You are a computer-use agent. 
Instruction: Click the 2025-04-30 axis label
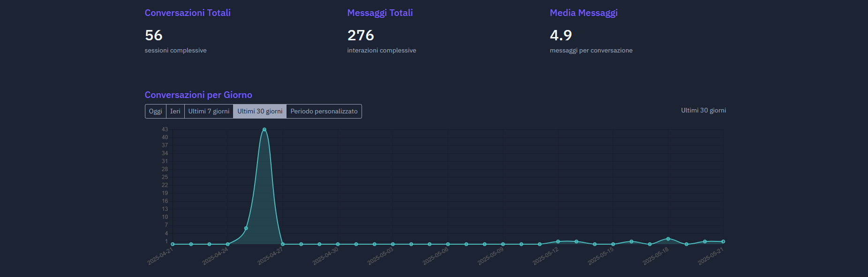click(325, 256)
